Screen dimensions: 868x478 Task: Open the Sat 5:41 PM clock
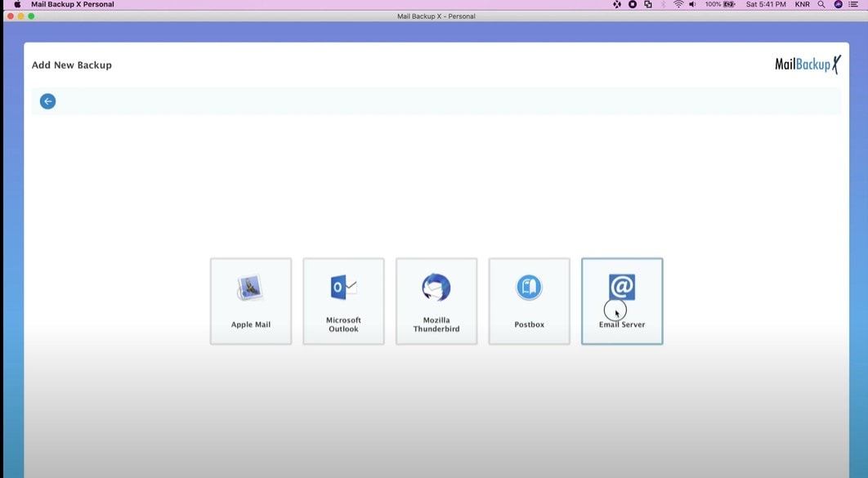pos(766,4)
